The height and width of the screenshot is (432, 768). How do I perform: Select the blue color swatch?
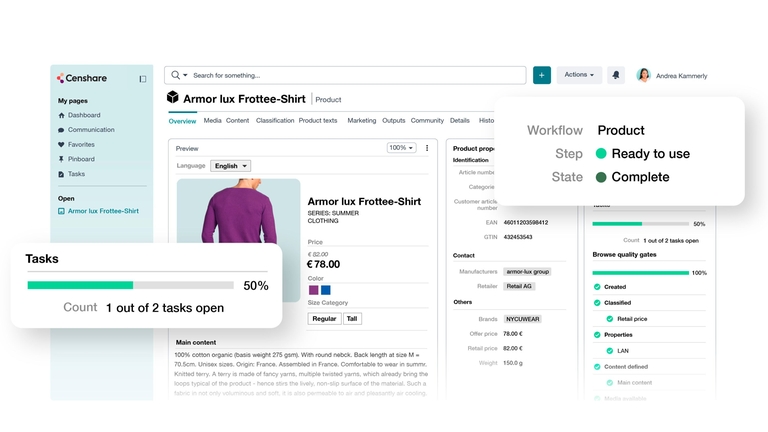[x=326, y=290]
